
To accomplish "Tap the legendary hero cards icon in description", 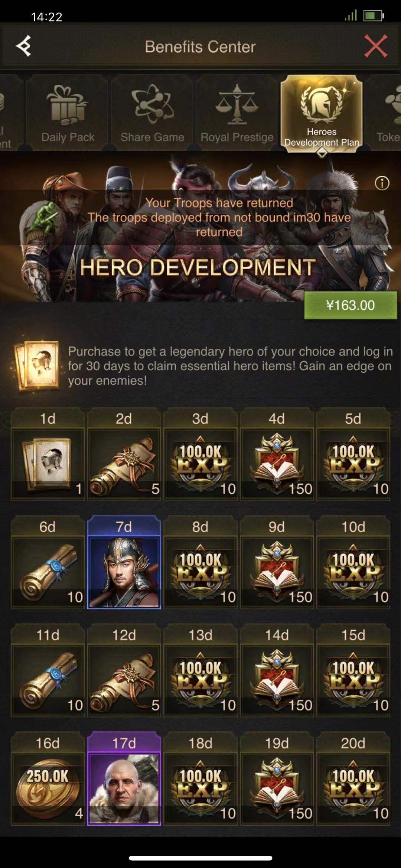I will coord(37,365).
